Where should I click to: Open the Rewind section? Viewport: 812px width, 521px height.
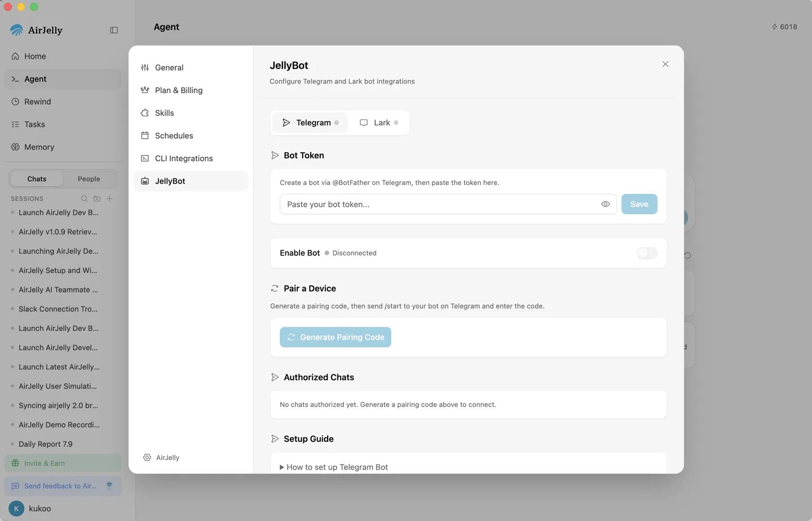63,101
